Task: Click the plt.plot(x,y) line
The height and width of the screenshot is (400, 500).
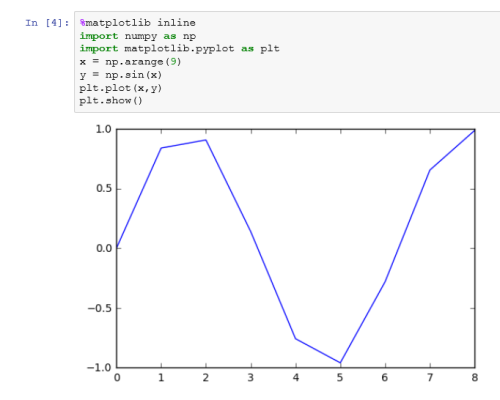Action: click(121, 88)
